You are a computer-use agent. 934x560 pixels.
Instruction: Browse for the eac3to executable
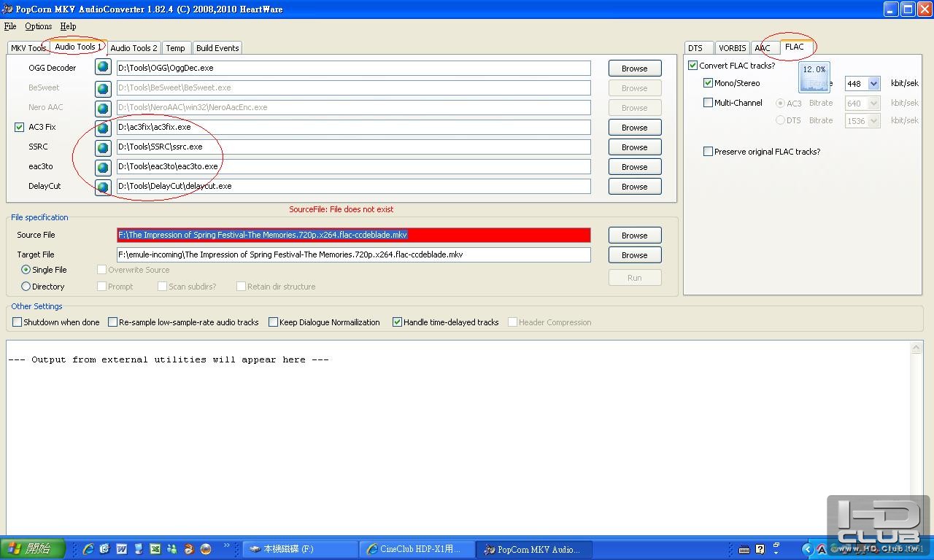click(x=635, y=167)
